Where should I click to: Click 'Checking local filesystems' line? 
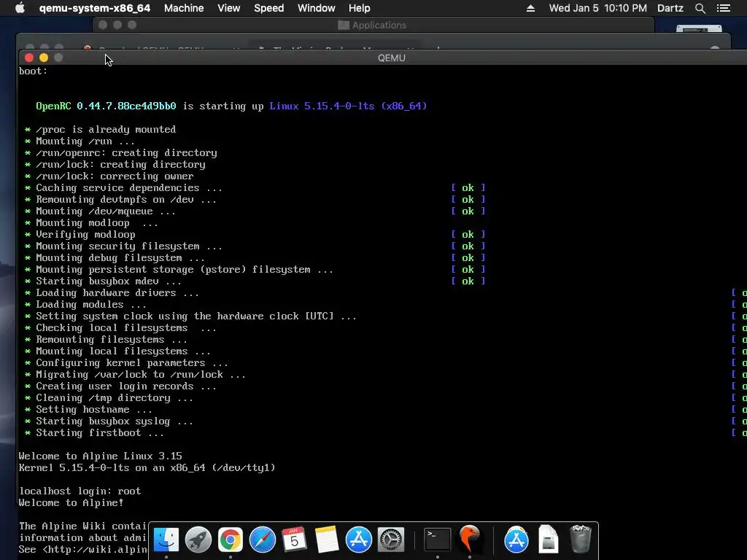click(126, 327)
